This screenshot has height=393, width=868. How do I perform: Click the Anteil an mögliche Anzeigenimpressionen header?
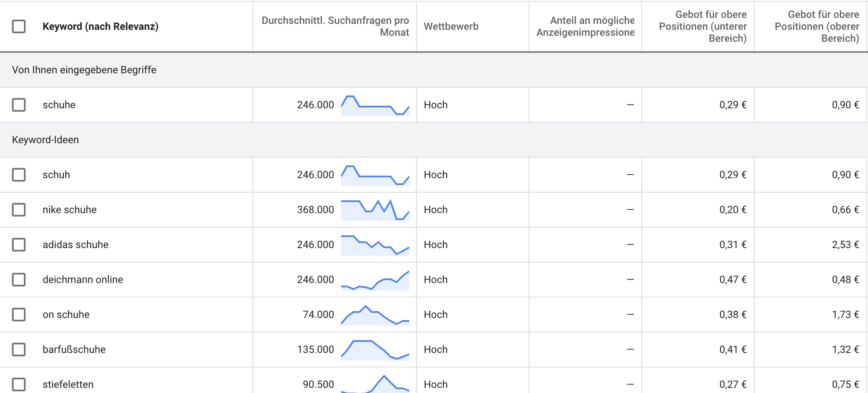click(x=585, y=26)
